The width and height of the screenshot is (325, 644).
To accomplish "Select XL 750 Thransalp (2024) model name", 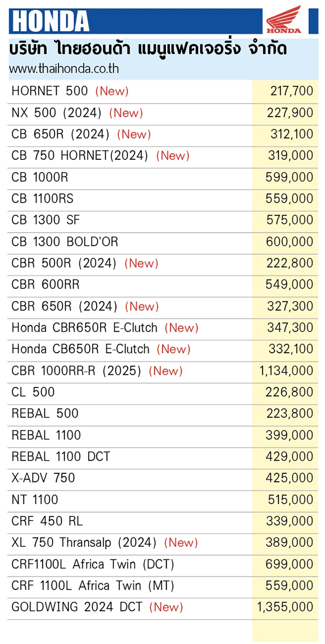I will pos(84,542).
